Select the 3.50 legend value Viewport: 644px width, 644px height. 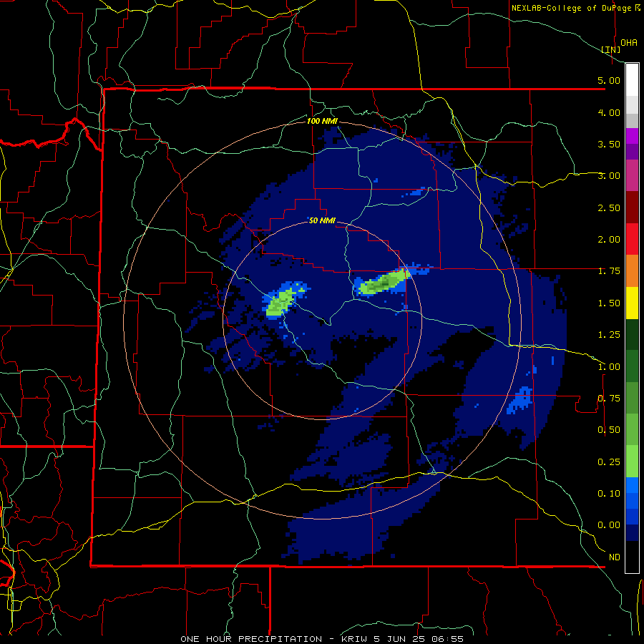pos(609,144)
